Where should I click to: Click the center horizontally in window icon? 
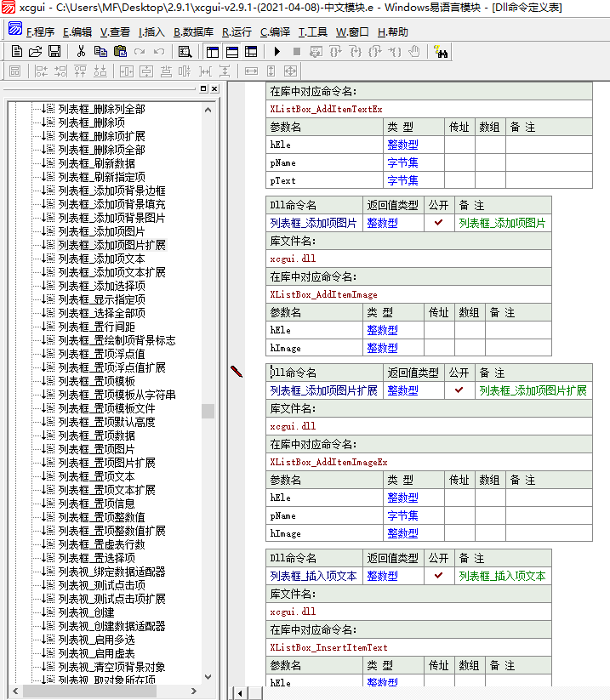127,71
